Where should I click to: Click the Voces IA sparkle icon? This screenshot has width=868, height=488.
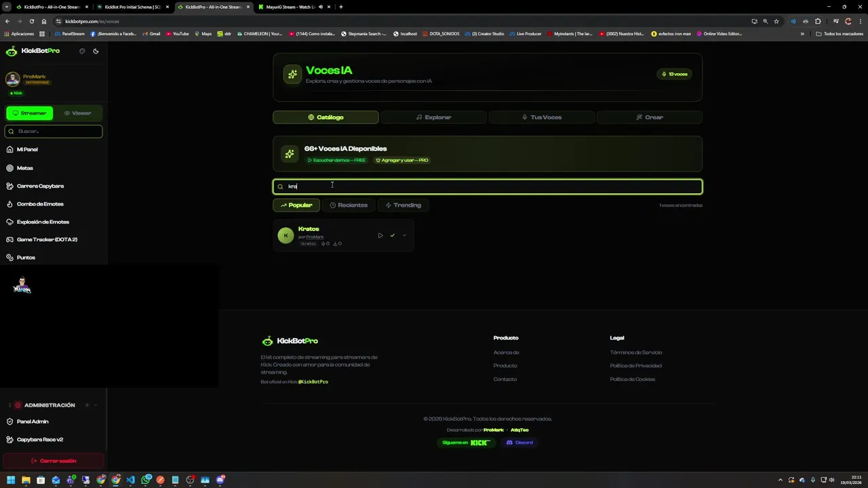click(x=292, y=75)
